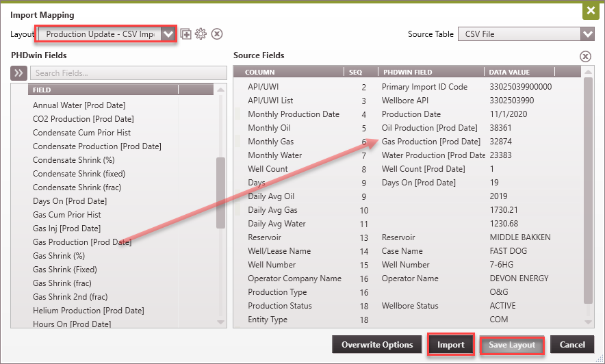This screenshot has width=605, height=364.
Task: Select the API/UWI List source row
Action: pyautogui.click(x=408, y=101)
